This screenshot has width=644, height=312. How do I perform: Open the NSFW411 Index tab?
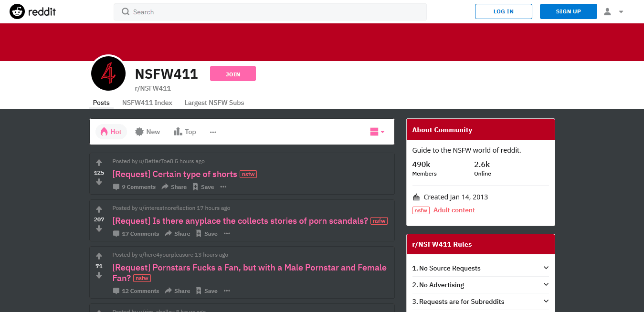tap(147, 103)
